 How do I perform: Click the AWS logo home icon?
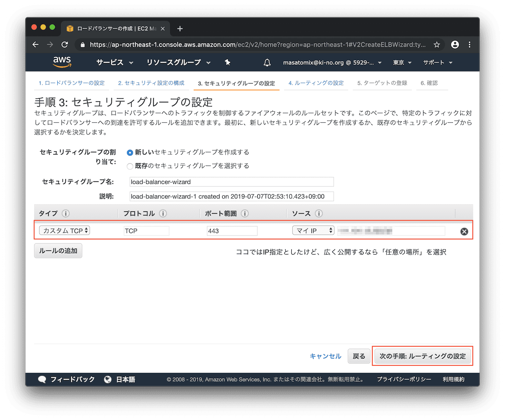(x=62, y=62)
